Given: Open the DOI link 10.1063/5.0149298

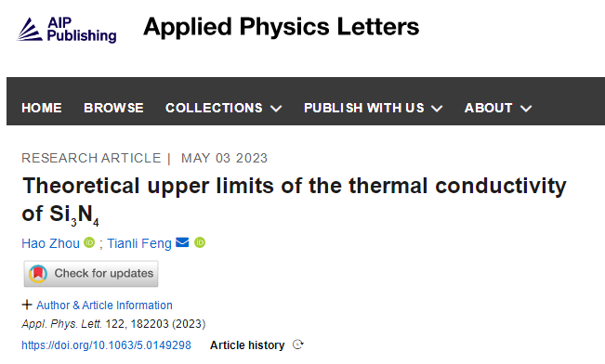Looking at the screenshot, I should tap(106, 345).
